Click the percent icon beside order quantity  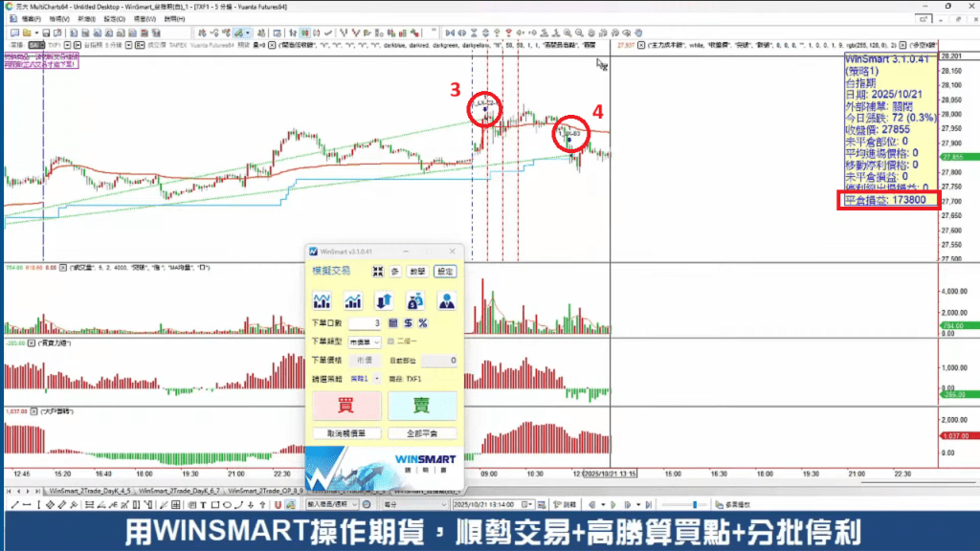point(422,323)
